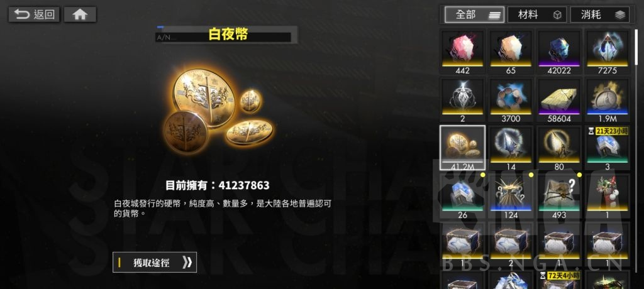This screenshot has width=644, height=289.
Task: Select the mystery box item with 124
Action: pos(511,196)
